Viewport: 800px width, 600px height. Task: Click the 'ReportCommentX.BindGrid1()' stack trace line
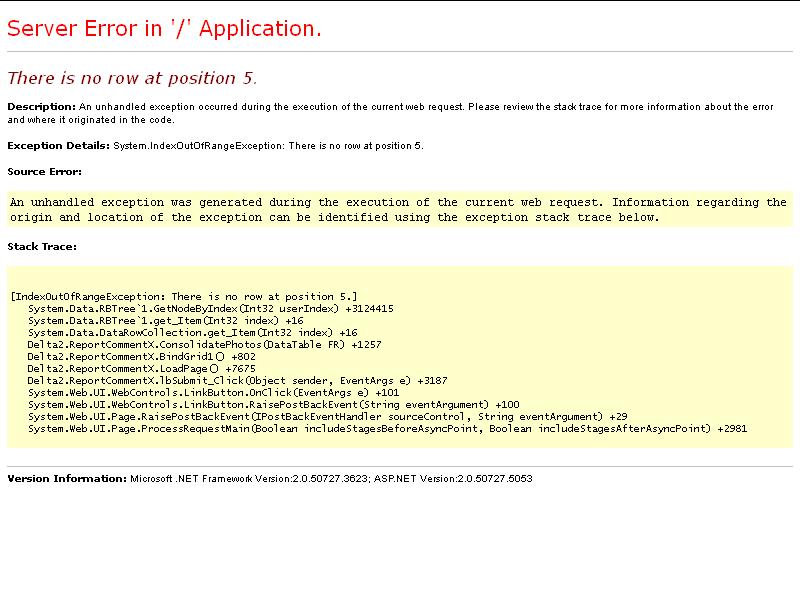141,357
